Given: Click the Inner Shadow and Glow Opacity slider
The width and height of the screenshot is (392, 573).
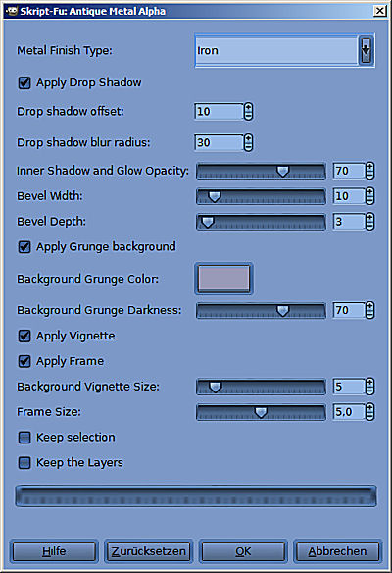Looking at the screenshot, I should pos(261,171).
